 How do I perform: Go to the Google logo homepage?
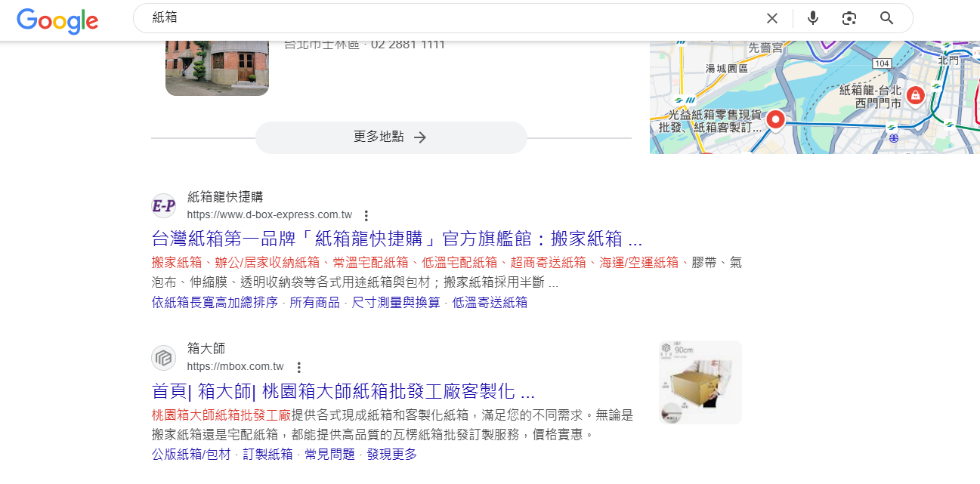pyautogui.click(x=57, y=20)
